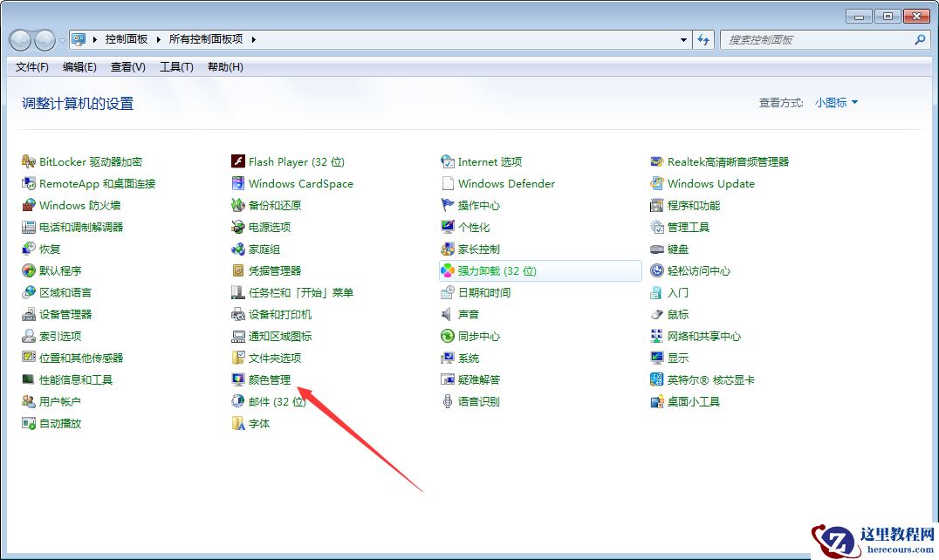The height and width of the screenshot is (560, 939).
Task: Open the 显示 link
Action: (x=678, y=359)
